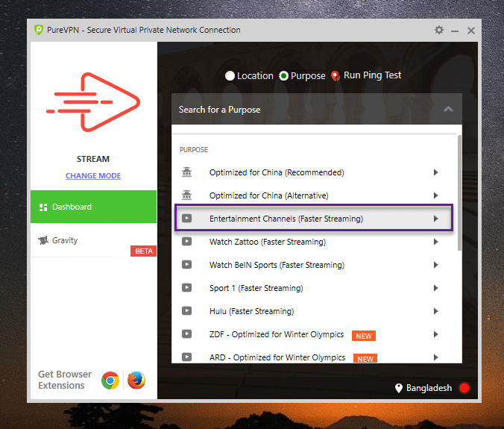Expand Hulu arrow
This screenshot has height=429, width=504.
tap(436, 311)
